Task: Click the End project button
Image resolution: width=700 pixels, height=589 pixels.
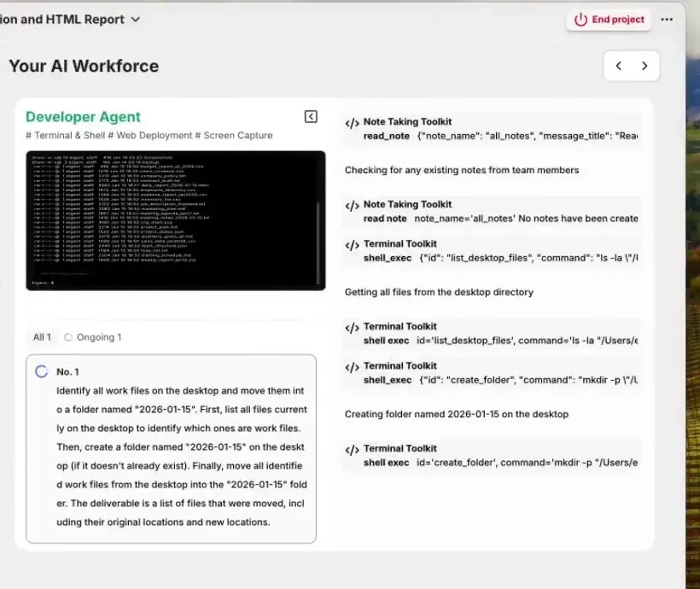Action: pos(609,20)
